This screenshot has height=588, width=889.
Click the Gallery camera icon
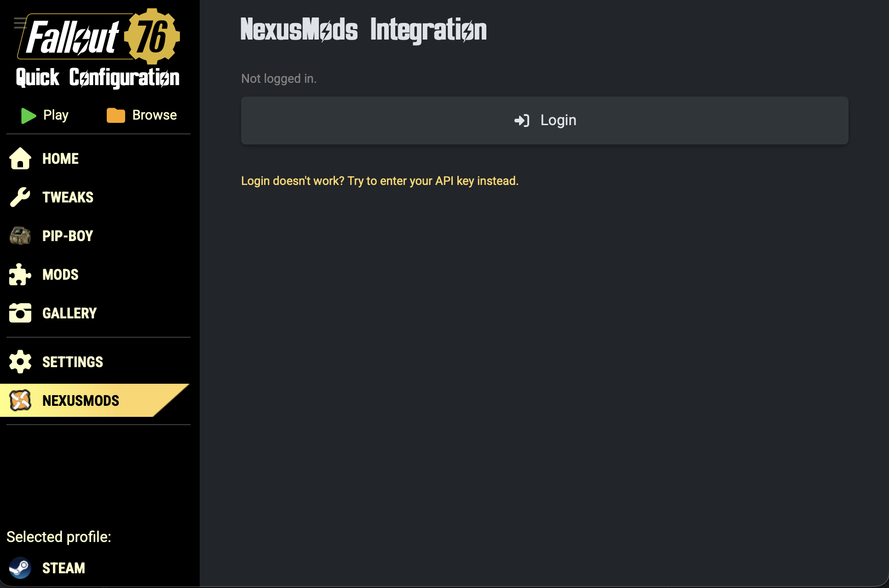click(x=20, y=313)
